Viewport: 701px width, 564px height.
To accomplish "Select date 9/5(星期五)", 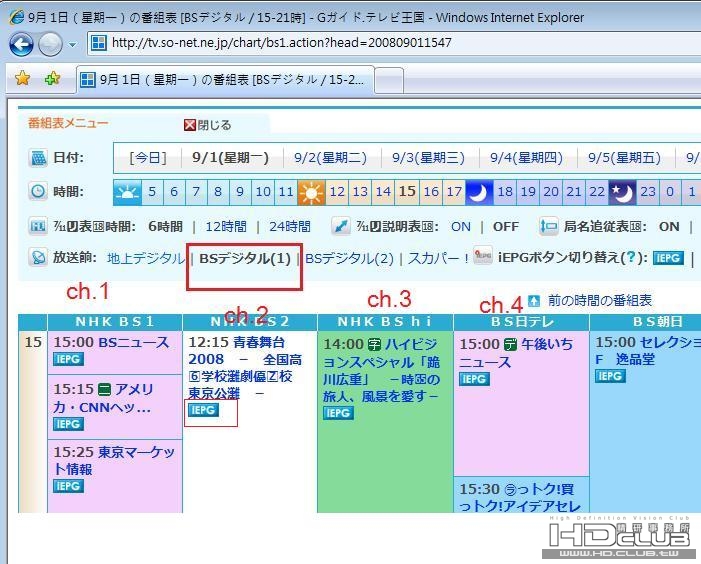I will (624, 158).
